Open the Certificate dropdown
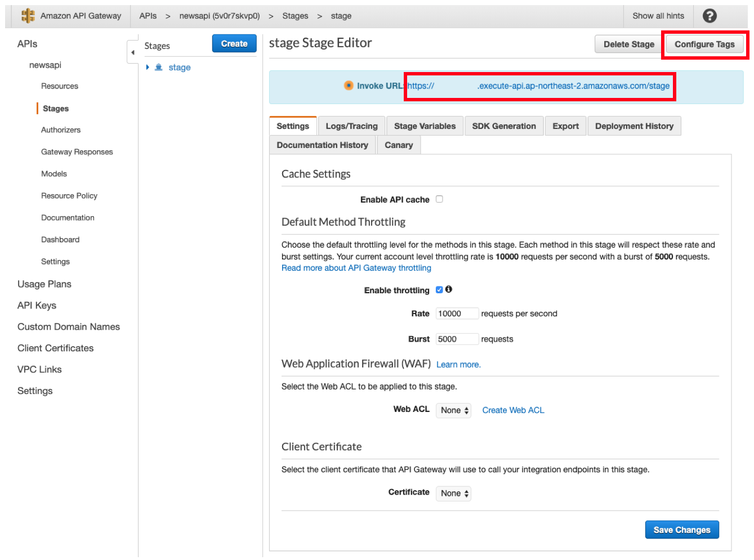The width and height of the screenshot is (754, 560). coord(453,494)
